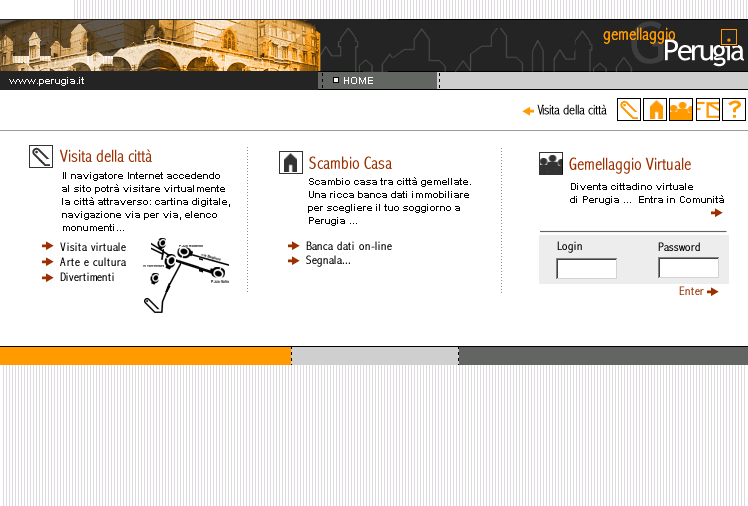Click the Gemellaggio Virtuale section heading

(630, 165)
